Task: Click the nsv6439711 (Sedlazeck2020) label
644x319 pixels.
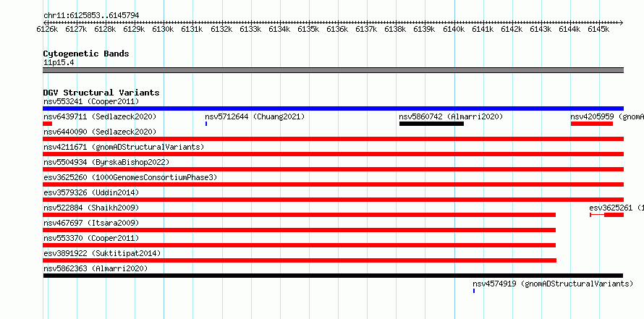Action: [x=100, y=116]
